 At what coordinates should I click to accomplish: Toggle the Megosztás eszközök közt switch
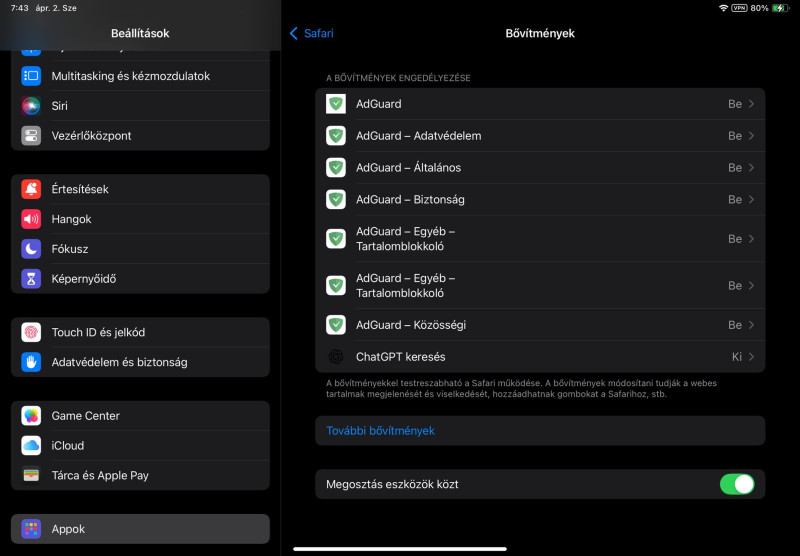(737, 484)
